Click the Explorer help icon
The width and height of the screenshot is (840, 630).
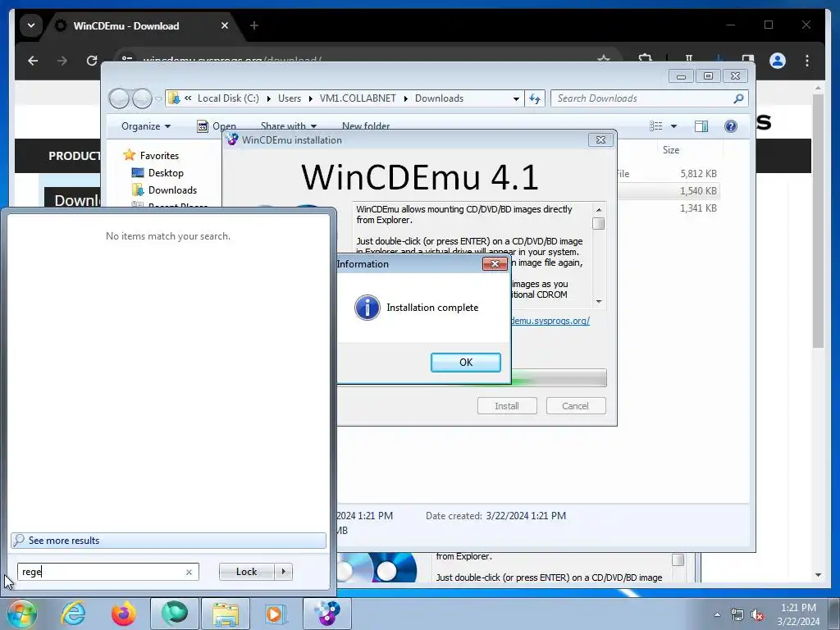pyautogui.click(x=731, y=126)
